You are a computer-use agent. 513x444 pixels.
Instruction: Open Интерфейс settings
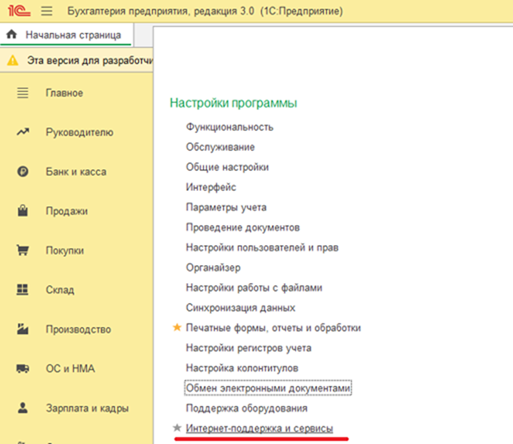pyautogui.click(x=211, y=187)
